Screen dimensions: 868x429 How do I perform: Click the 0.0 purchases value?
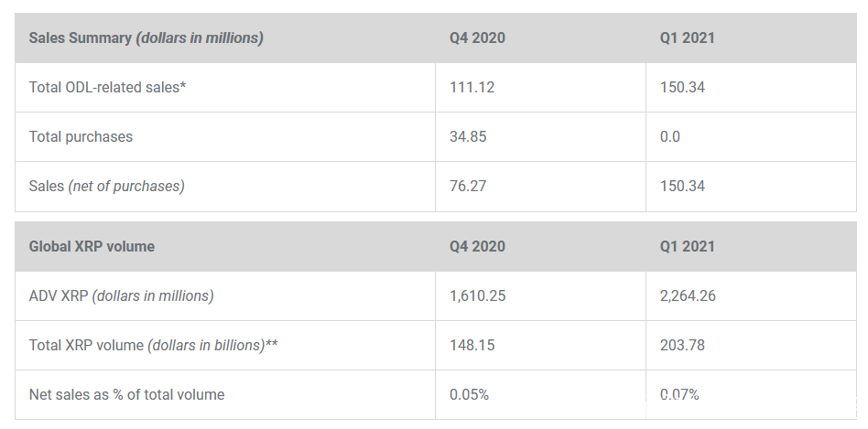click(x=670, y=137)
